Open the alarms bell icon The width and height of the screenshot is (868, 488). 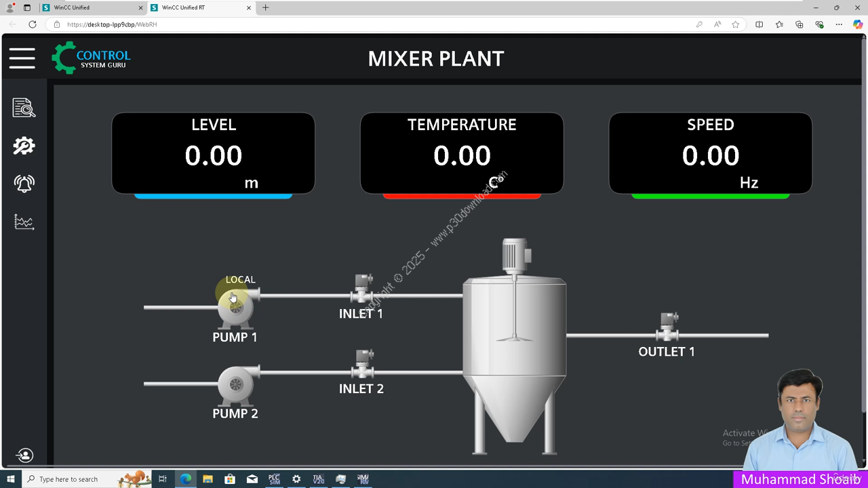click(x=24, y=184)
